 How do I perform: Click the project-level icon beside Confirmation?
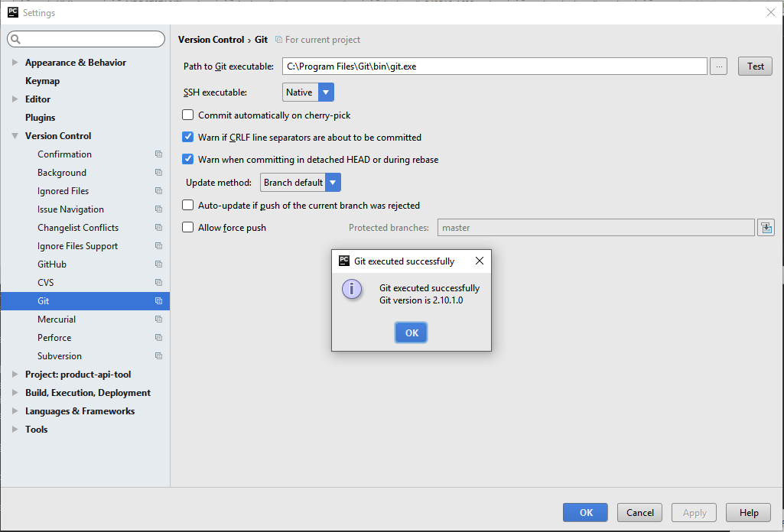(x=158, y=154)
